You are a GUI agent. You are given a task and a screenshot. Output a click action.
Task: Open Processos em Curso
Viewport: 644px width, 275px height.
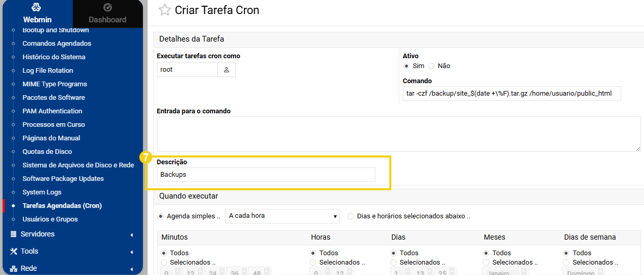(x=54, y=125)
